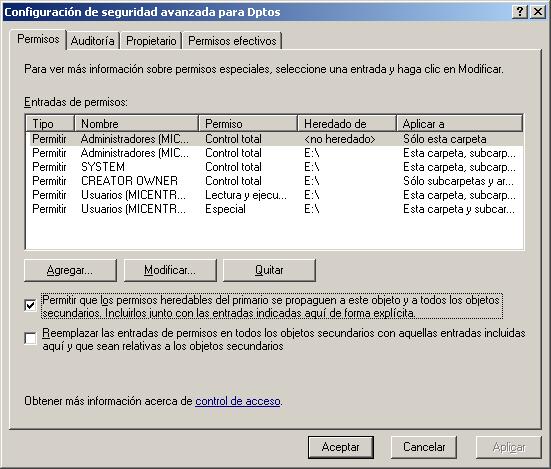The width and height of the screenshot is (551, 469).
Task: Select the Permisos tab
Action: click(38, 39)
